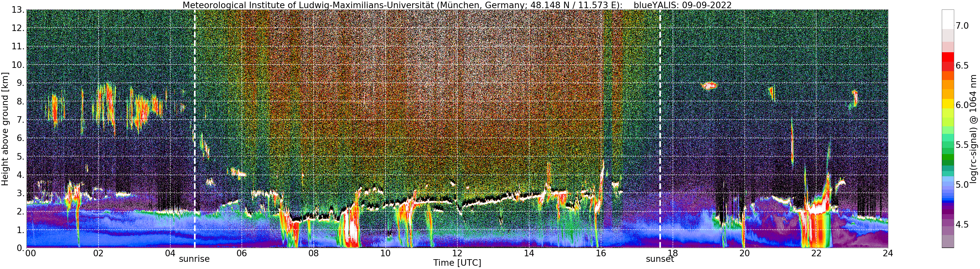Click the sunrise label below the time axis
The image size is (980, 269).
pyautogui.click(x=194, y=259)
